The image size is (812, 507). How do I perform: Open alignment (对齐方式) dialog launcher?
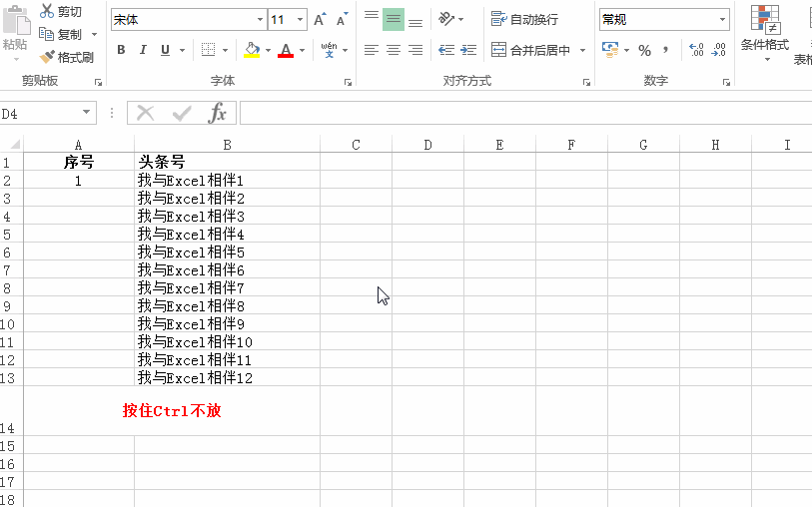586,82
